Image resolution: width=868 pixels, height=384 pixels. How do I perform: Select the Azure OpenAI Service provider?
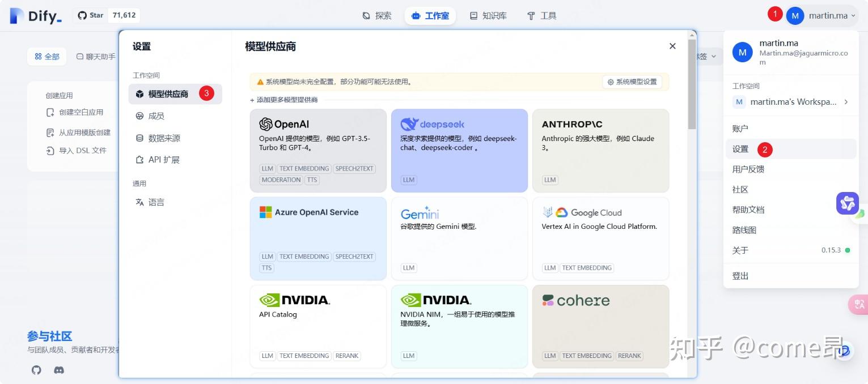tap(317, 238)
